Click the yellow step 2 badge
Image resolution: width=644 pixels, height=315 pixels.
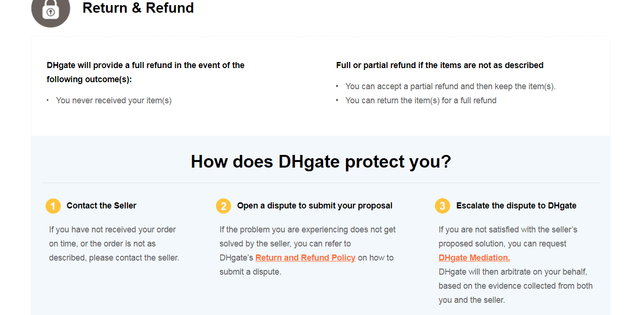point(224,206)
